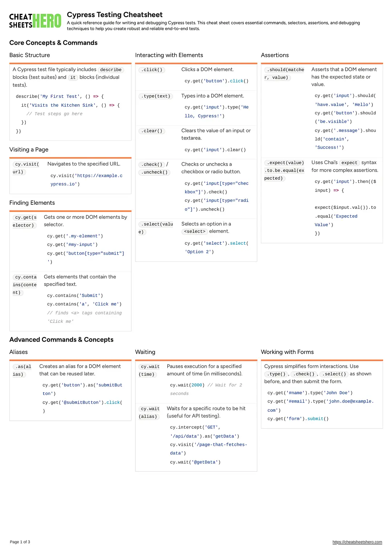Select the Advanced Commands & Concepts heading
This screenshot has height=554, width=392.
tap(61, 339)
